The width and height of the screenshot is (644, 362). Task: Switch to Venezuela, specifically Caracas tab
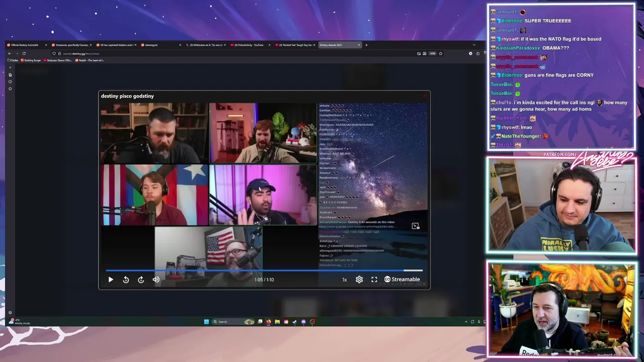[x=72, y=45]
